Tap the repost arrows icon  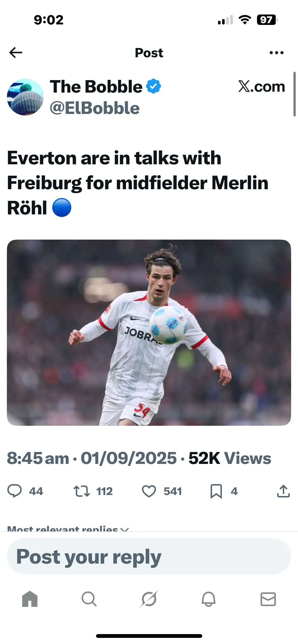coord(82,491)
